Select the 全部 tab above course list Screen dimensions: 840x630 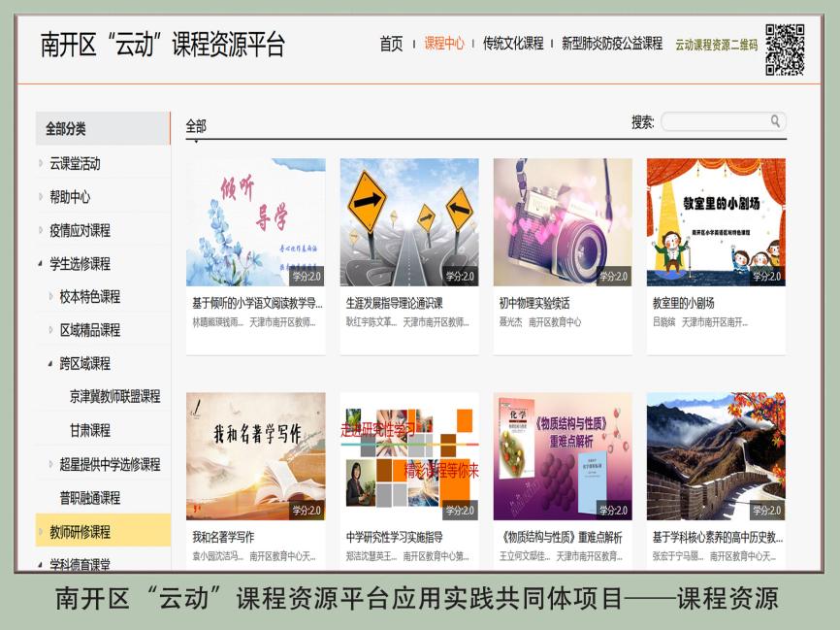pos(196,126)
